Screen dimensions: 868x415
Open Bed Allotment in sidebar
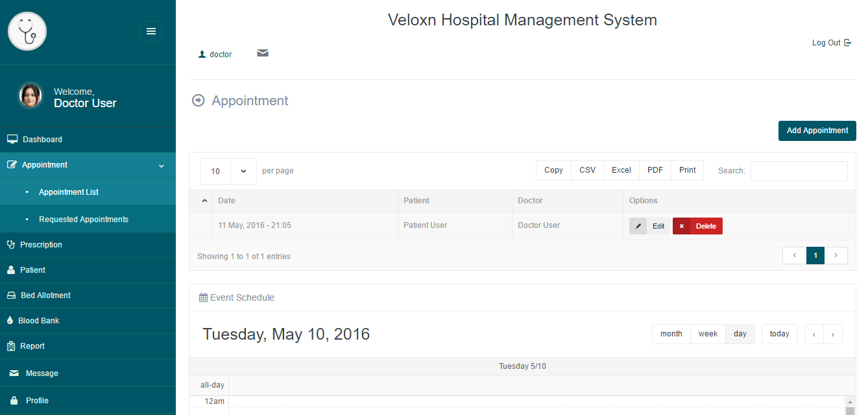click(x=45, y=296)
